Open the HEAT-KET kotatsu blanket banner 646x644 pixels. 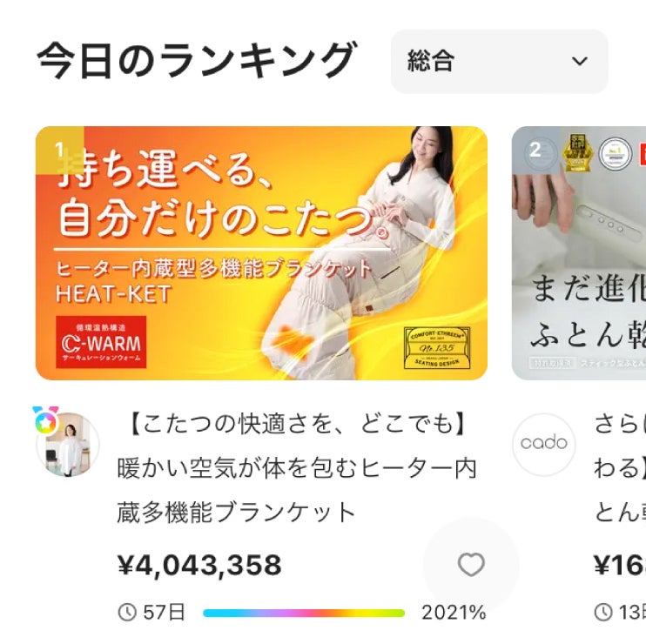(261, 253)
